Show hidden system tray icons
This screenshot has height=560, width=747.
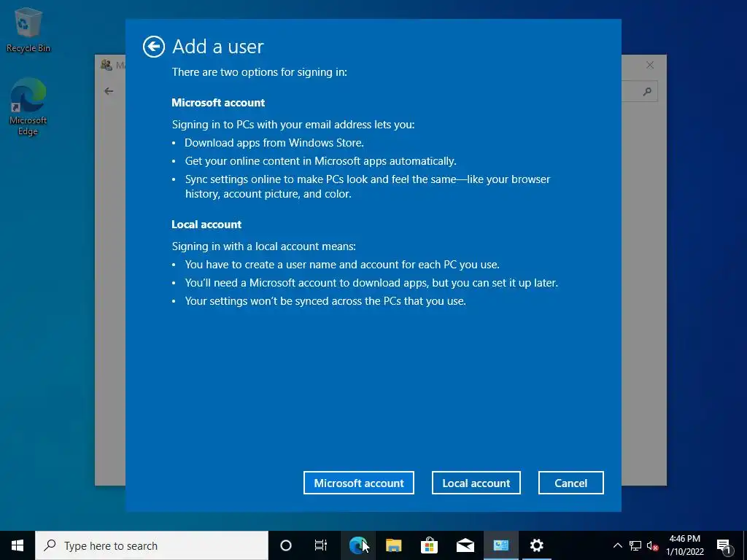[x=617, y=545]
